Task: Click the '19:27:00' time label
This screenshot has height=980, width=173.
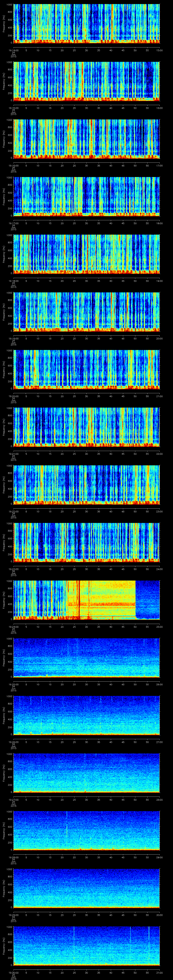Action: coord(13,800)
